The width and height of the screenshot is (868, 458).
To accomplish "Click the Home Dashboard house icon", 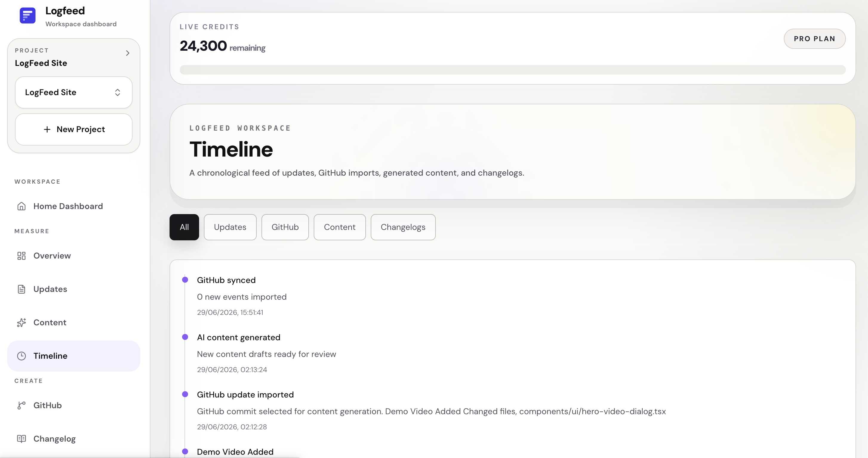I will [x=21, y=206].
